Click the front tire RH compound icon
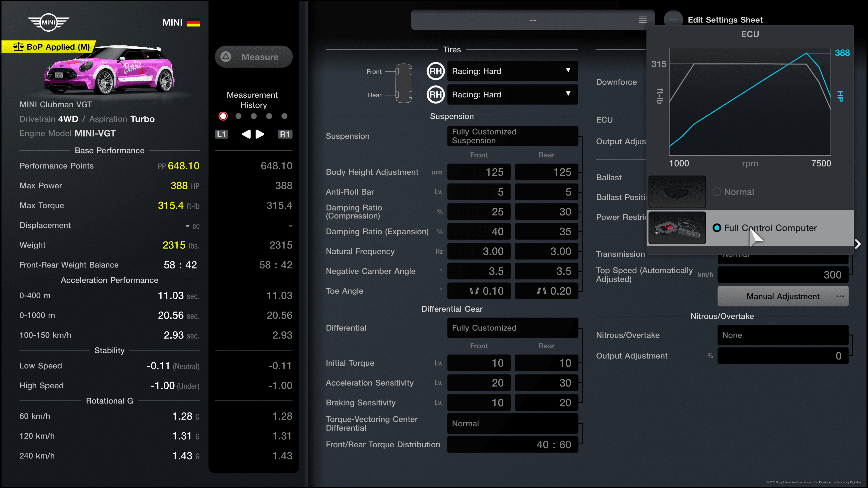 435,71
